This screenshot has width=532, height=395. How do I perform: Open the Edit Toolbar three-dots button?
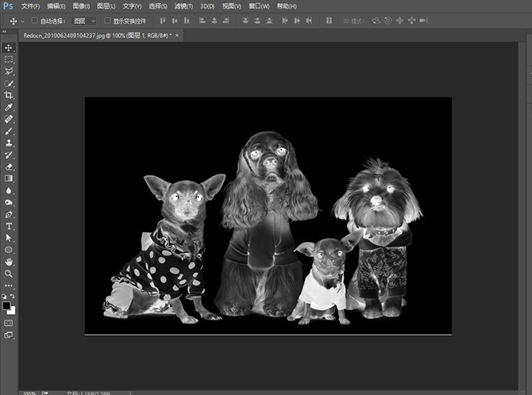[9, 286]
